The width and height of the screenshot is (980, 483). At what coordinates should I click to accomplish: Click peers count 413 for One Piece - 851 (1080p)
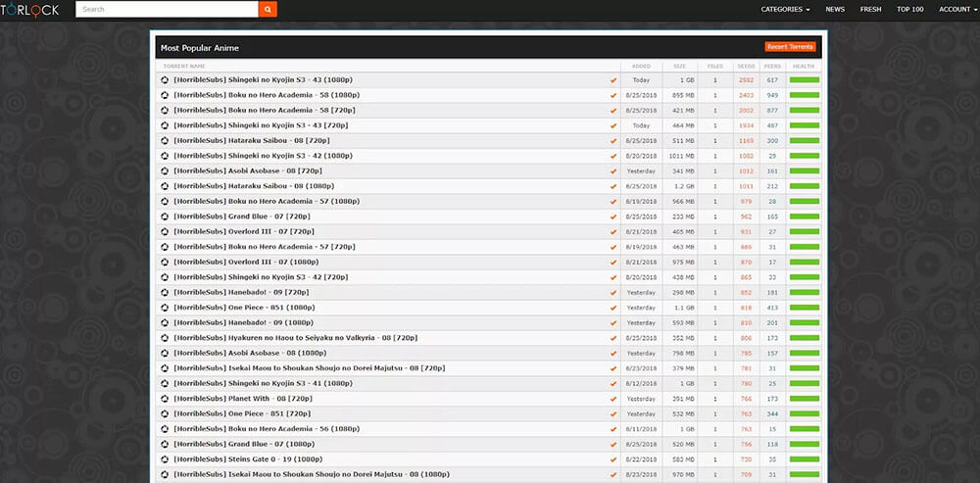coord(772,308)
